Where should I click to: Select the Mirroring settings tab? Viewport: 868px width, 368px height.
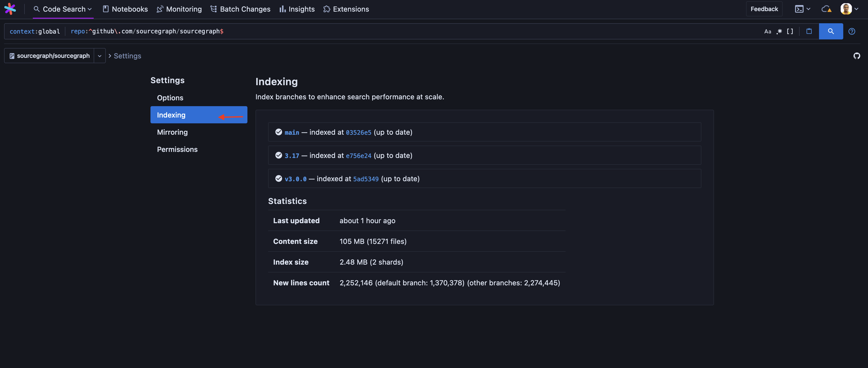tap(199, 132)
